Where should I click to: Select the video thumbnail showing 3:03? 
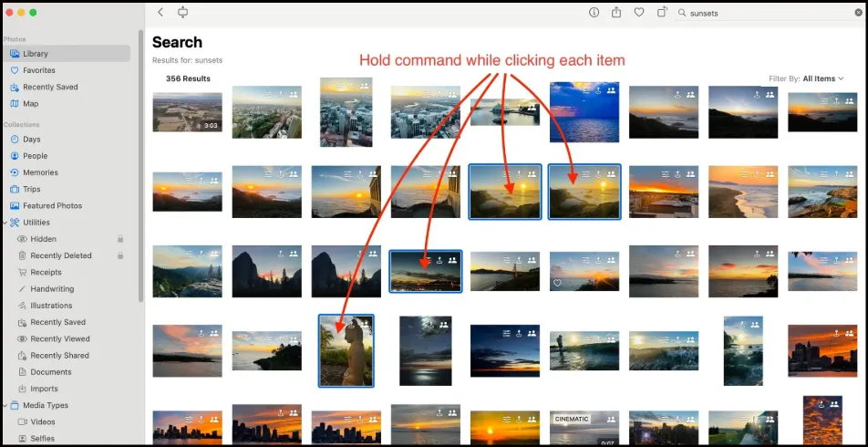tap(187, 112)
